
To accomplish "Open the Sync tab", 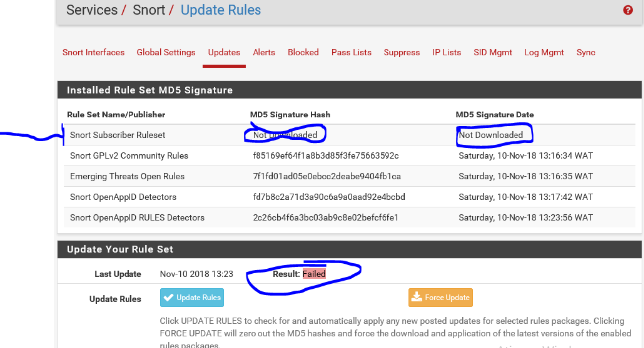I will 586,52.
